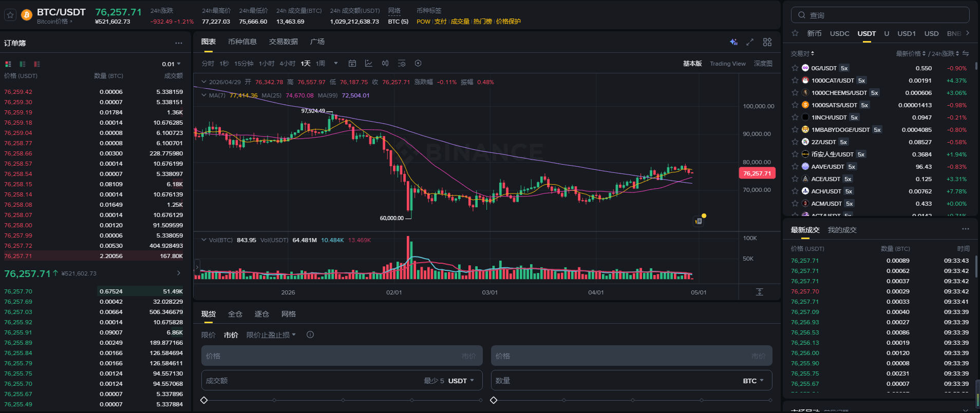980x413 pixels.
Task: Select the 市价 market order type
Action: click(x=231, y=335)
